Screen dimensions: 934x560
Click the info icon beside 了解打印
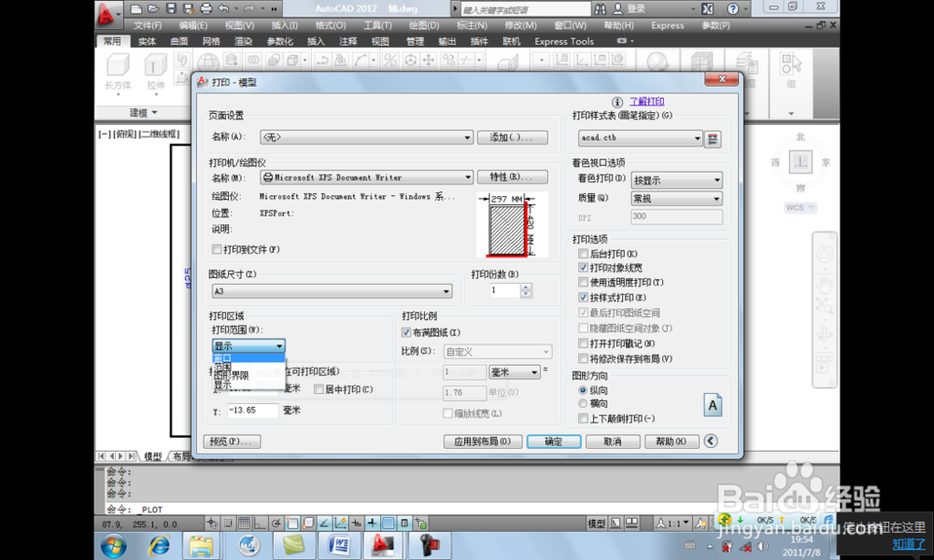(617, 103)
